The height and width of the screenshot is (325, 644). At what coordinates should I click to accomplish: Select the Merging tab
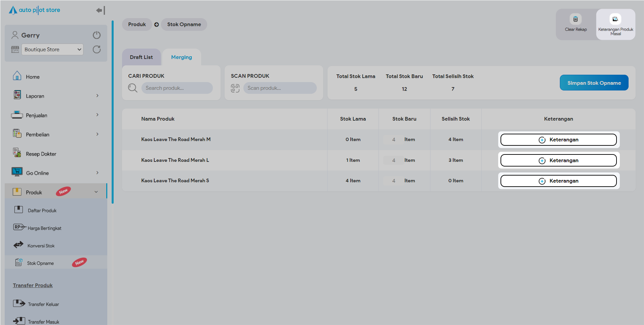coord(181,57)
